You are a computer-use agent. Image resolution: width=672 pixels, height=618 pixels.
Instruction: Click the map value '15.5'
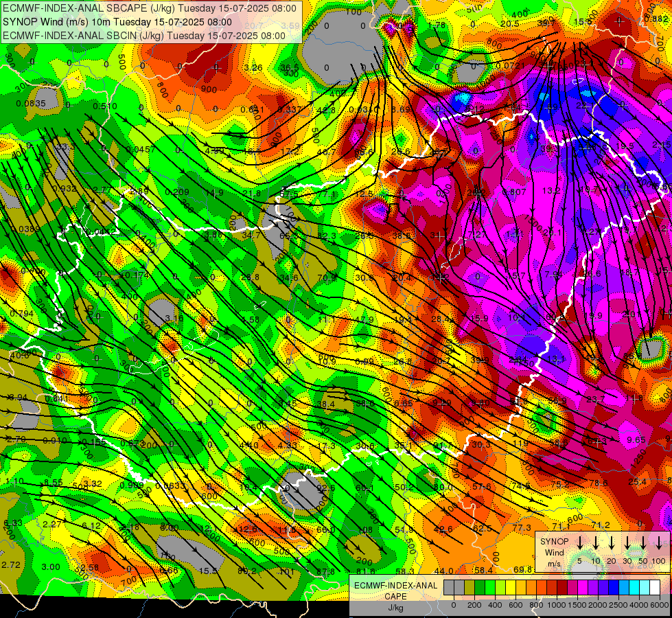(x=208, y=571)
